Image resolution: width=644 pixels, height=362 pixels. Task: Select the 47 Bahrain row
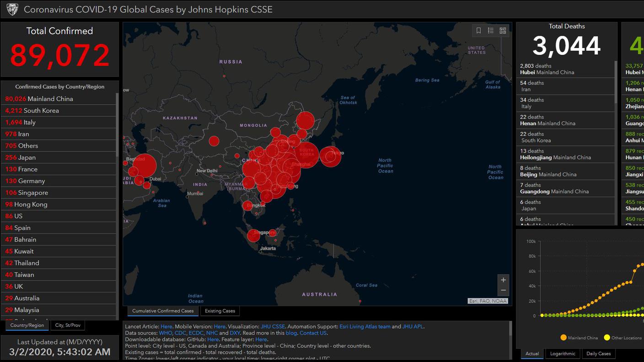click(59, 240)
